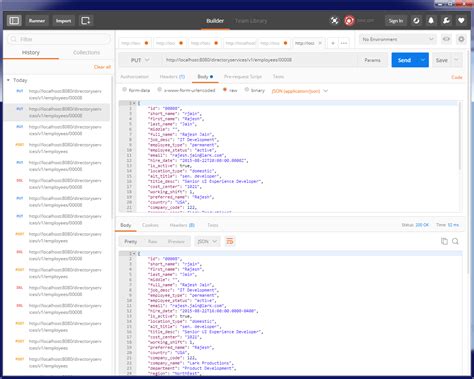Screen dimensions: 474x379
Task: Open the request Body tab
Action: (205, 77)
